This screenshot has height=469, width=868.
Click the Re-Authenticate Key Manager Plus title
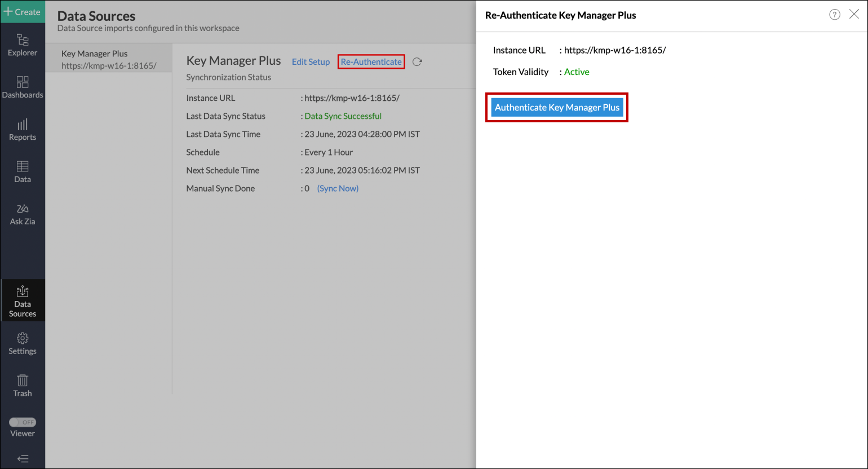point(560,15)
